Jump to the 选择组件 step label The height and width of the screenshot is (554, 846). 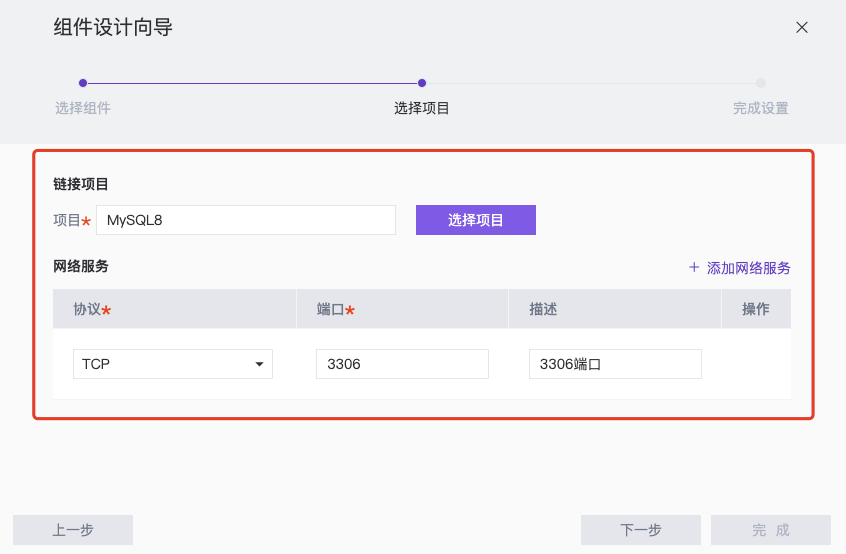pos(83,108)
